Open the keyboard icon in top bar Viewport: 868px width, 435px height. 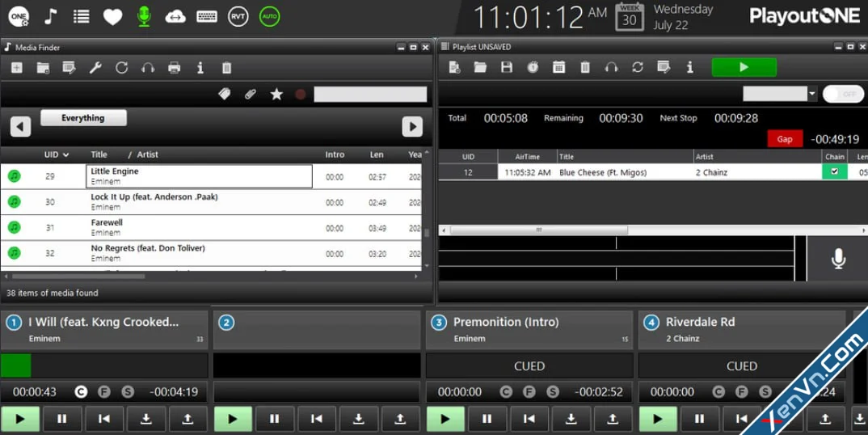(206, 17)
